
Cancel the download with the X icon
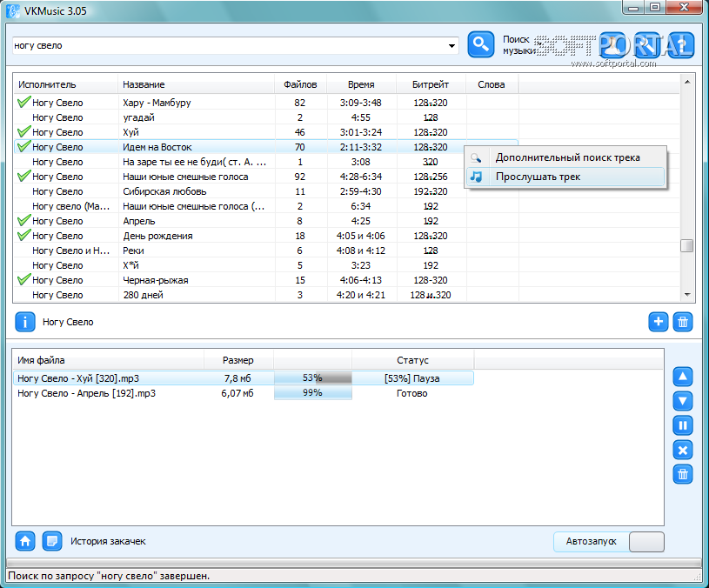683,450
